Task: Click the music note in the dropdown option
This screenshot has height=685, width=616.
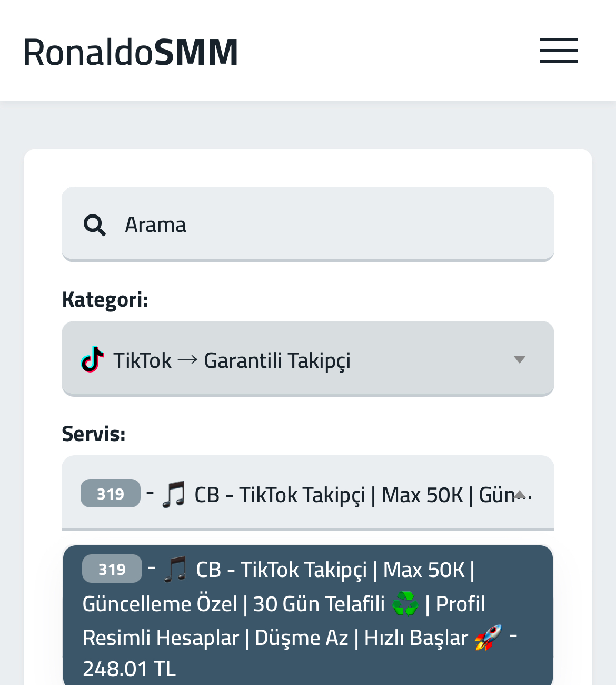Action: point(175,570)
